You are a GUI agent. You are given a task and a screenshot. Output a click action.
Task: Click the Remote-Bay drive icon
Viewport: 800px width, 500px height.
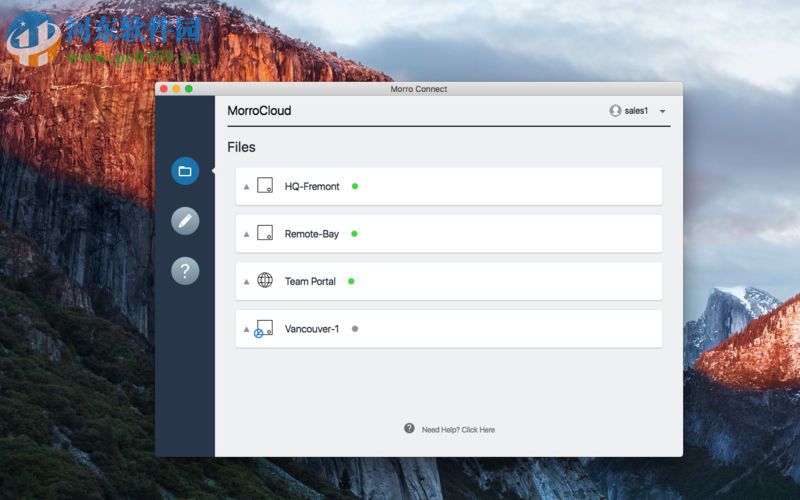[x=265, y=233]
